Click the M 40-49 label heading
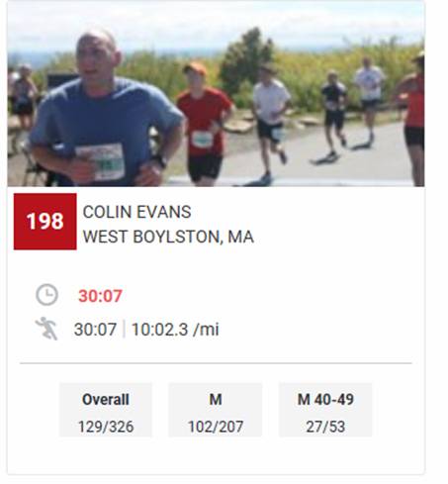The height and width of the screenshot is (484, 448). (x=325, y=400)
